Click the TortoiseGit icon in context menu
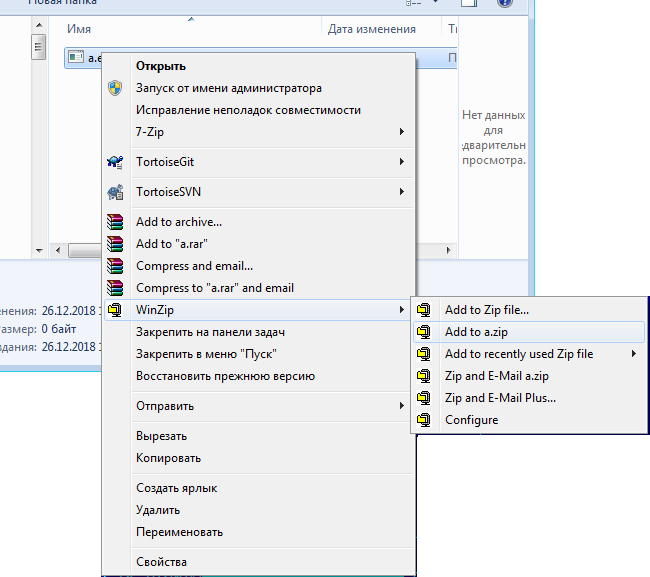 (x=115, y=162)
